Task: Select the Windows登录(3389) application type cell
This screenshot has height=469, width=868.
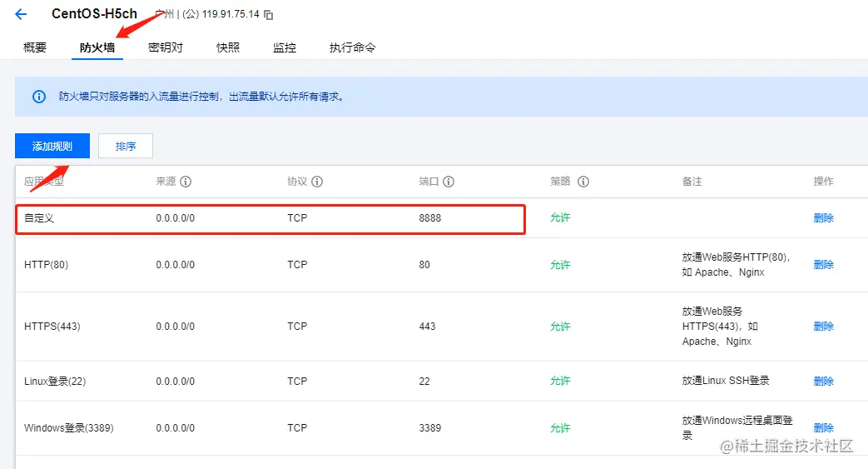Action: pyautogui.click(x=68, y=427)
